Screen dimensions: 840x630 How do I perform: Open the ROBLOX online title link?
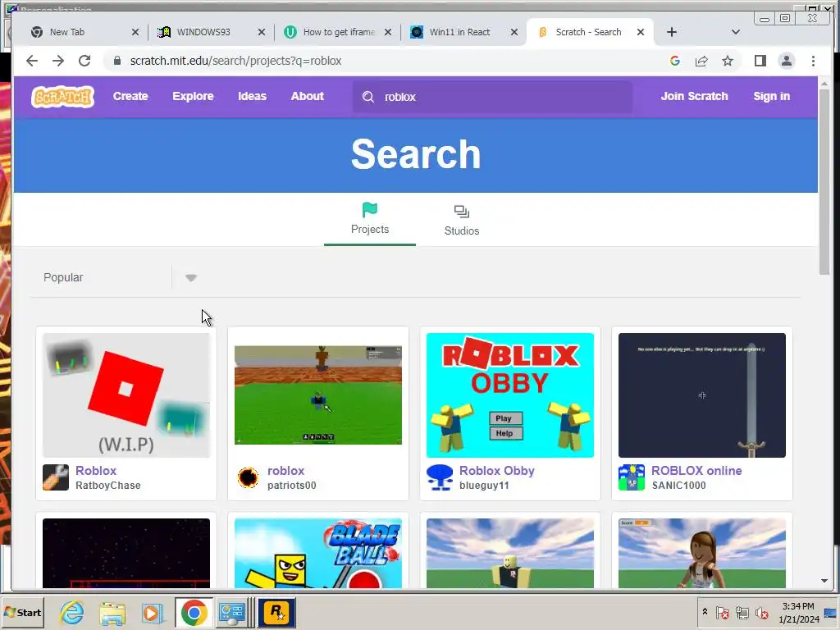pyautogui.click(x=696, y=471)
